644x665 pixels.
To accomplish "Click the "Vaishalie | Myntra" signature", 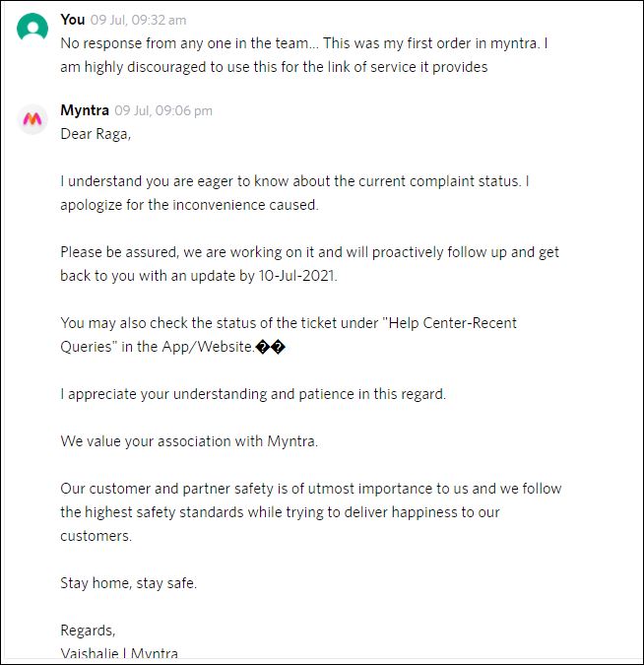I will point(119,653).
